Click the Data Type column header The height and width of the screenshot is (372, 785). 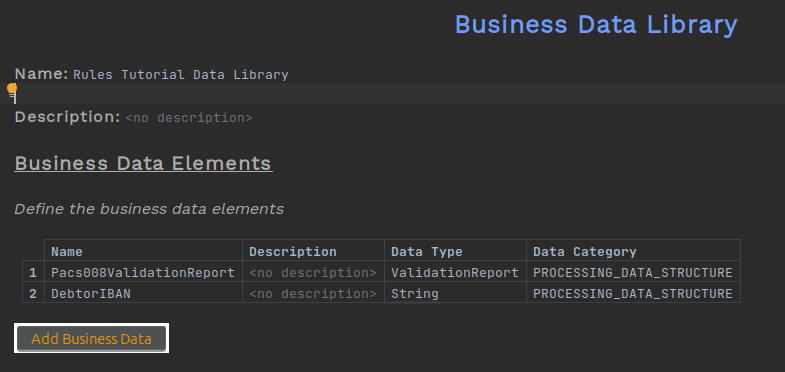pos(455,251)
